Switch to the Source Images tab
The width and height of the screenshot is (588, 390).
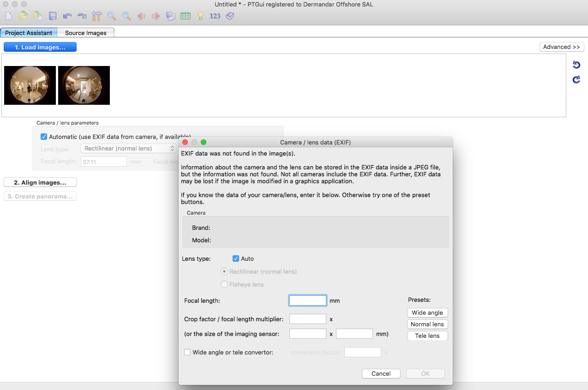coord(86,33)
